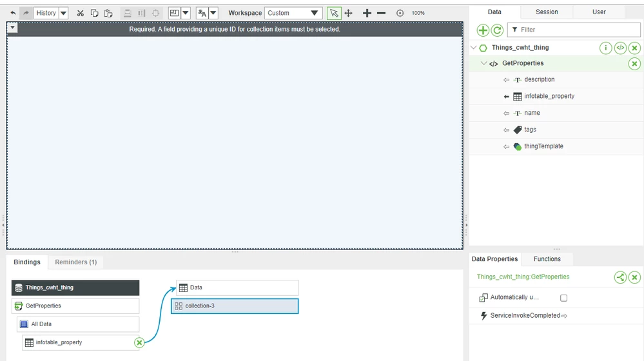644x361 pixels.
Task: Click the ServiceInvokeCompleted event
Action: pos(525,315)
